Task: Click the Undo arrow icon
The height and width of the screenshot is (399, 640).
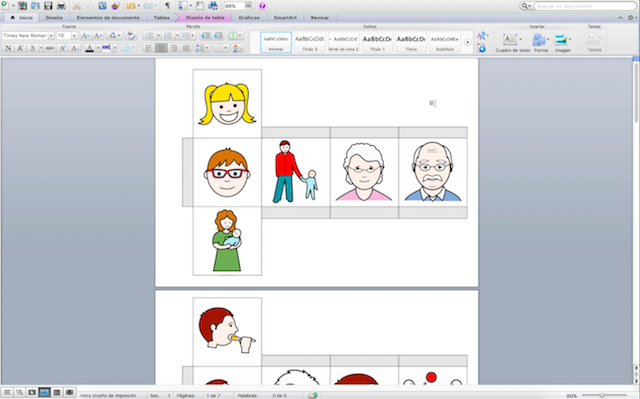Action: coord(131,6)
